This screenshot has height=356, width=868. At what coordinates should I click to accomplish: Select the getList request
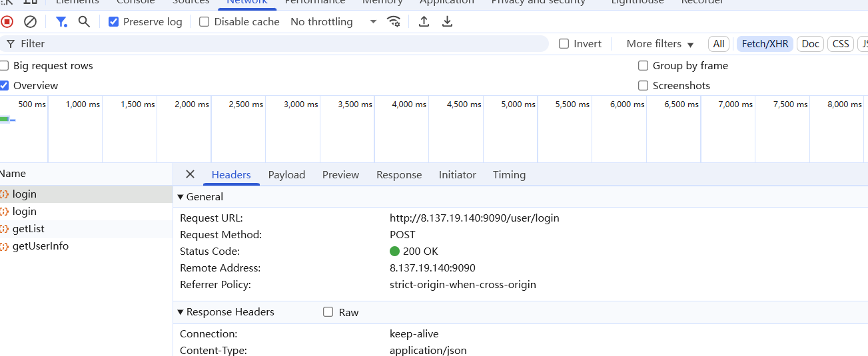click(x=86, y=228)
